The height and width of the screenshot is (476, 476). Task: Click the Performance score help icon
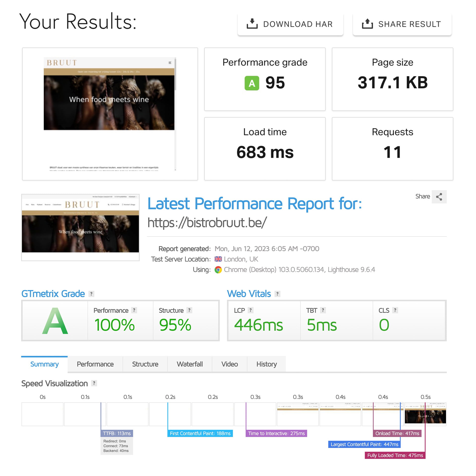(x=134, y=310)
